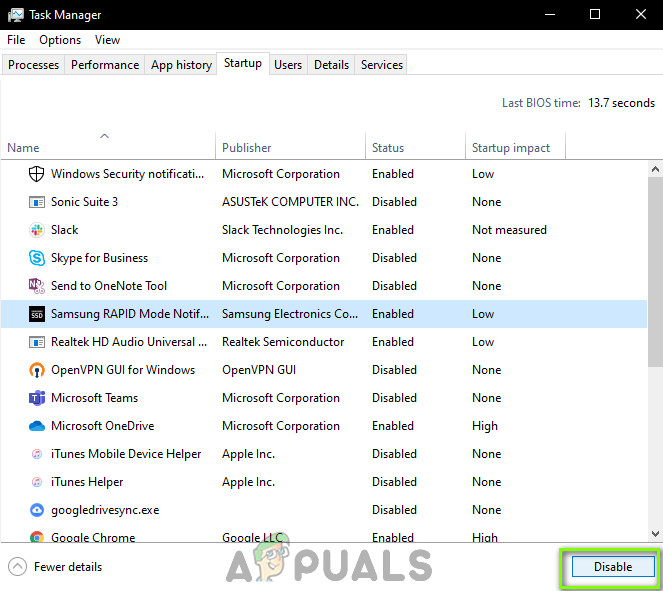663x591 pixels.
Task: Open the View menu
Action: click(107, 40)
